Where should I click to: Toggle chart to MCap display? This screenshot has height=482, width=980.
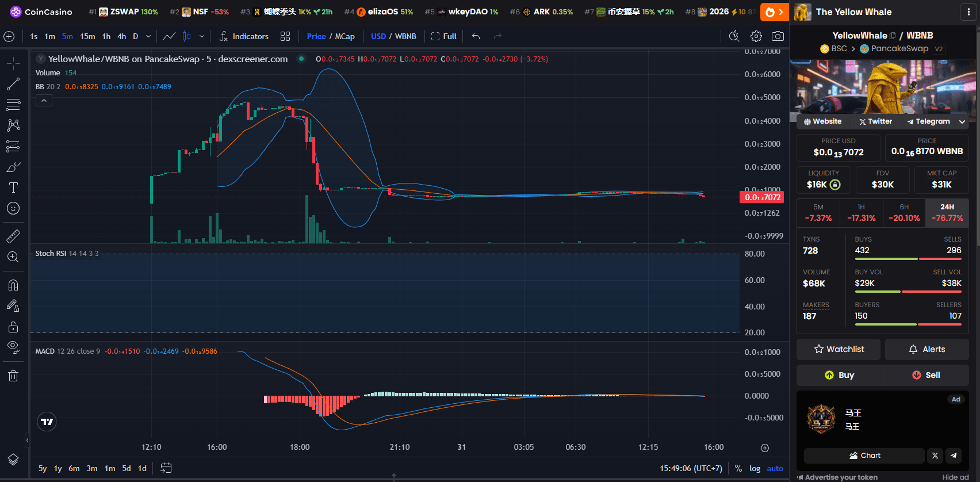click(345, 36)
